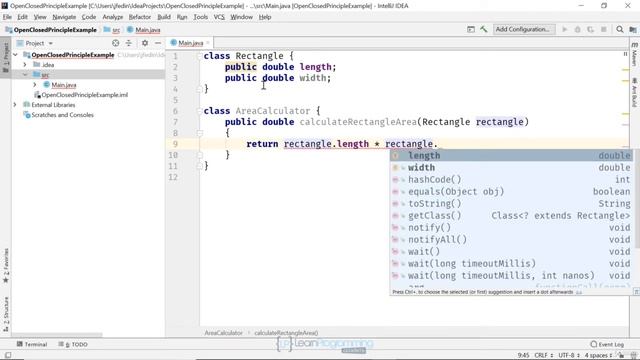Open the Favorites side tool window
The width and height of the screenshot is (640, 360).
[6, 265]
